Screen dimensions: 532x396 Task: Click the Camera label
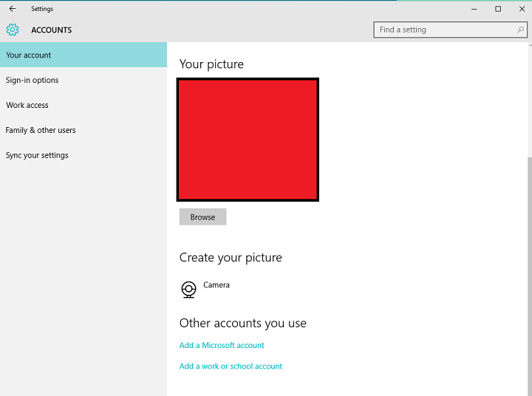216,285
